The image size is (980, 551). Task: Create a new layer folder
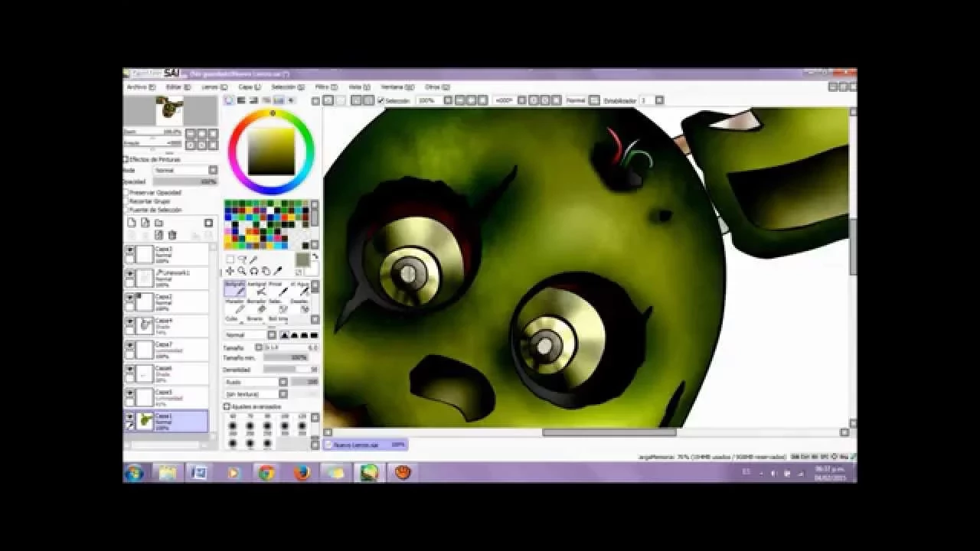click(158, 223)
